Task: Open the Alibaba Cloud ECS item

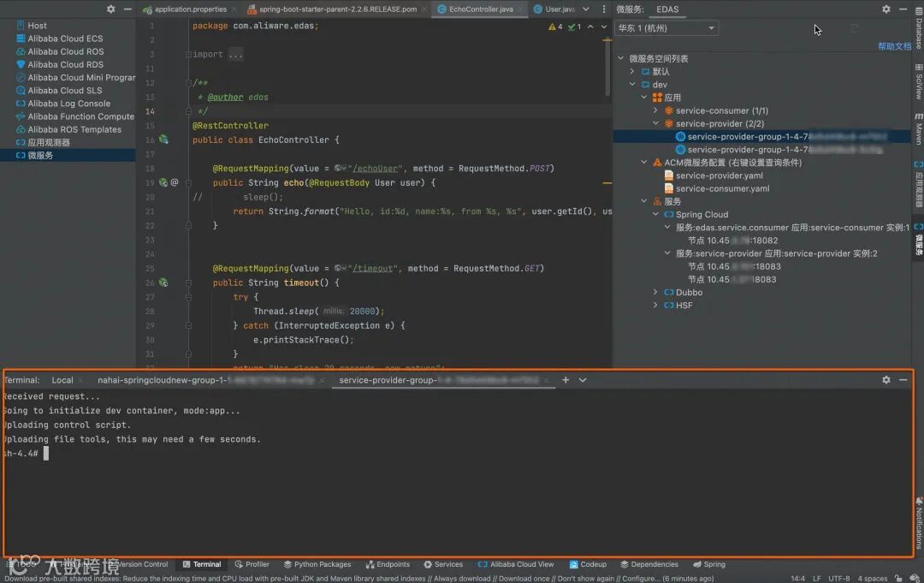Action: (x=65, y=39)
